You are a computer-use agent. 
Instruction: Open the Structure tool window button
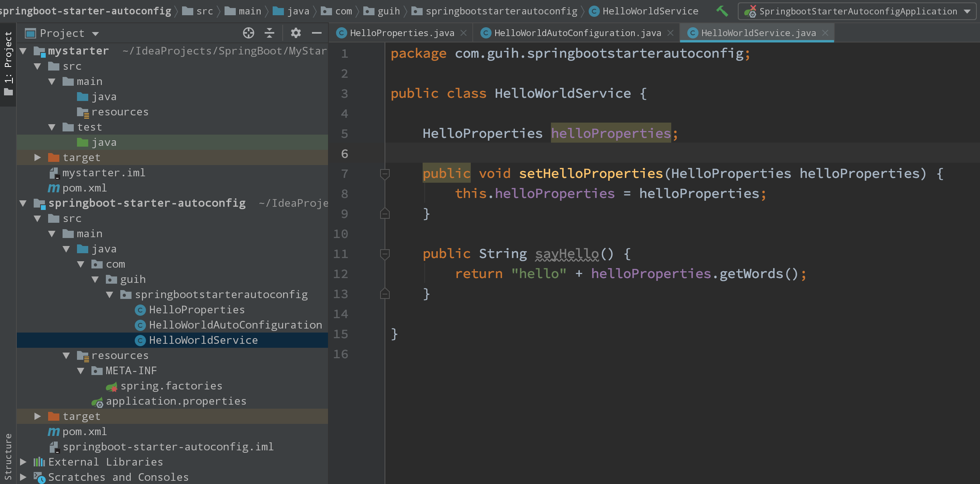pyautogui.click(x=8, y=455)
